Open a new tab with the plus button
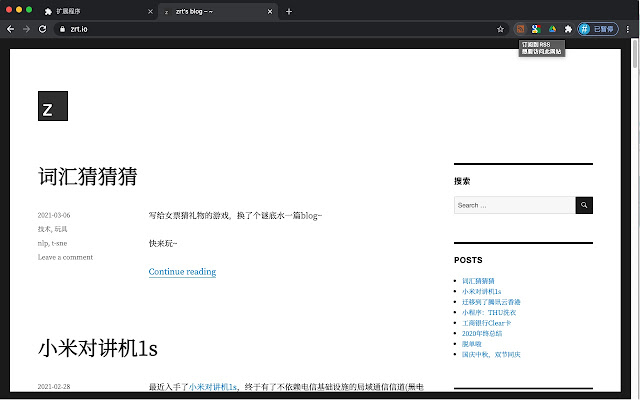This screenshot has height=400, width=640. (x=289, y=11)
